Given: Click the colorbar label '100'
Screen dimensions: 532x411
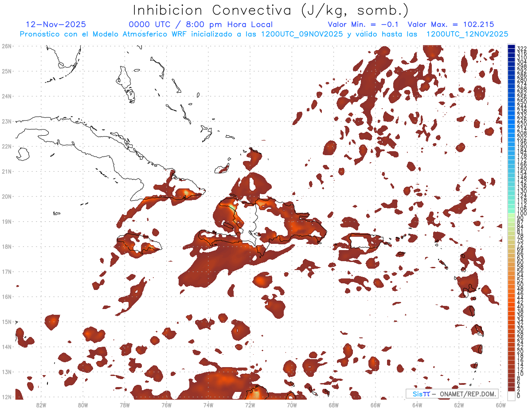Looking at the screenshot, I should [x=522, y=214].
